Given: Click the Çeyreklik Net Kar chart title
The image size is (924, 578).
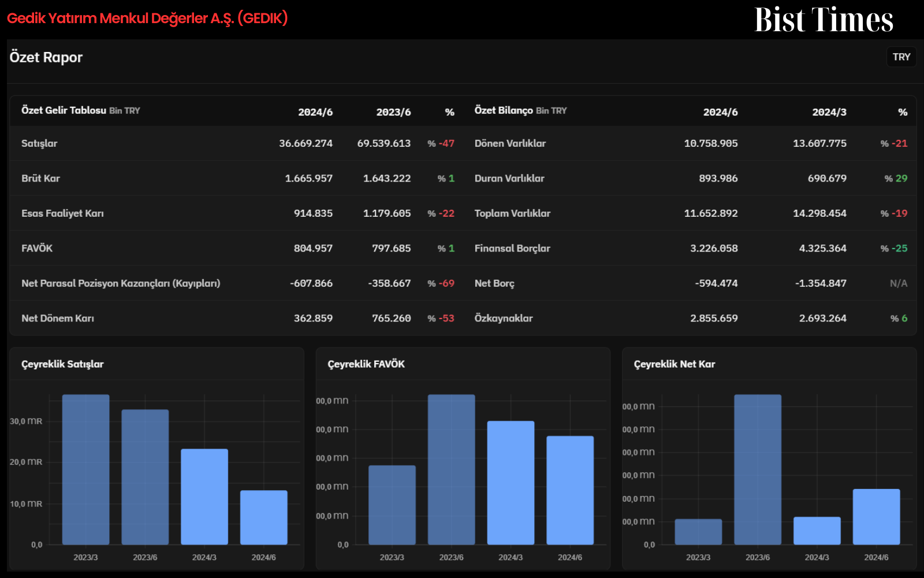Looking at the screenshot, I should click(675, 364).
